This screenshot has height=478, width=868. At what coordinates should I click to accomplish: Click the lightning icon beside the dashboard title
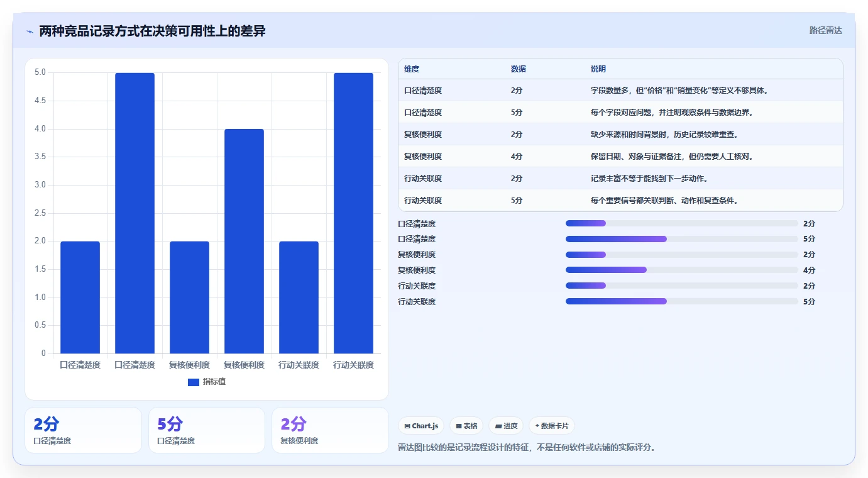[x=30, y=31]
